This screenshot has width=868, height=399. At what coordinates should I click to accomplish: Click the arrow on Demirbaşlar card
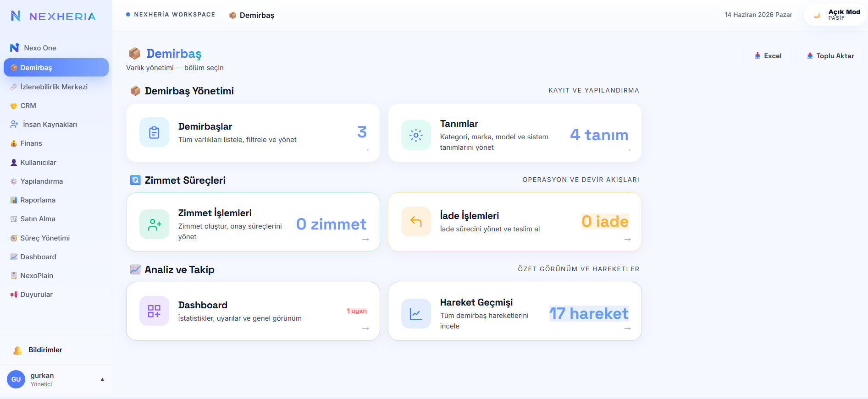coord(365,150)
